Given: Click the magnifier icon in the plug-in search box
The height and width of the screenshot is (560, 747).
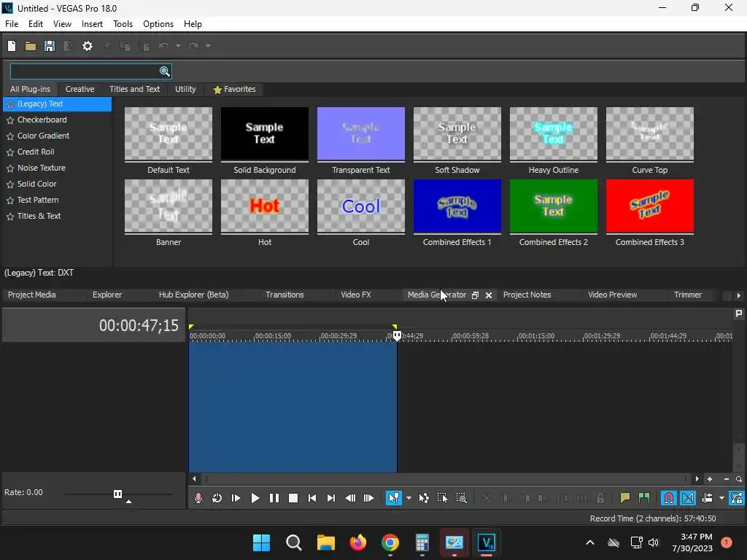Looking at the screenshot, I should 164,71.
